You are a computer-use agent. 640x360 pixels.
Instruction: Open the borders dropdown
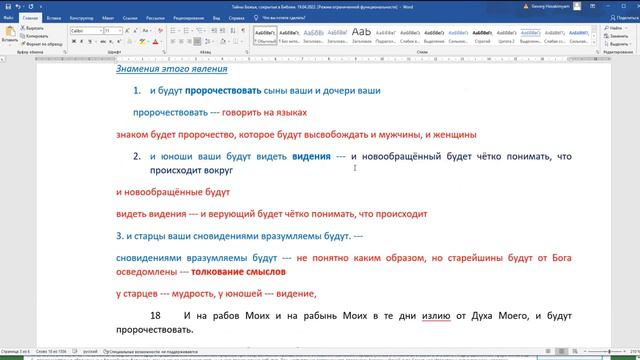[x=241, y=42]
